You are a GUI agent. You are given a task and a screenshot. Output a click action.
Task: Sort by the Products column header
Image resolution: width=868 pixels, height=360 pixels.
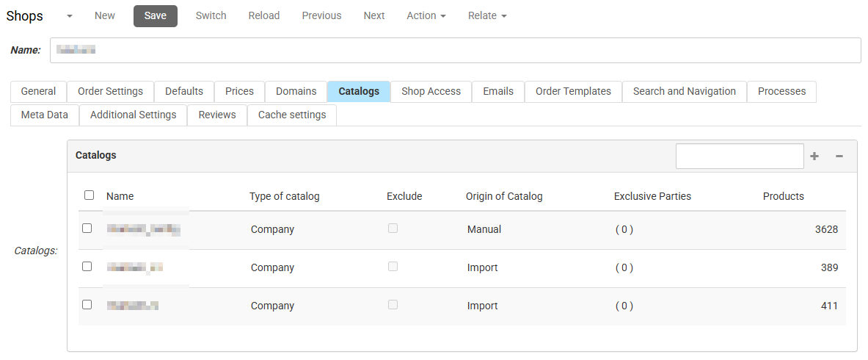(x=783, y=196)
